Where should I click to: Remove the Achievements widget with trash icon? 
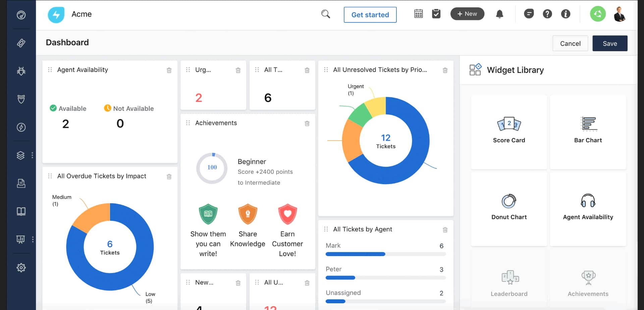pyautogui.click(x=307, y=123)
